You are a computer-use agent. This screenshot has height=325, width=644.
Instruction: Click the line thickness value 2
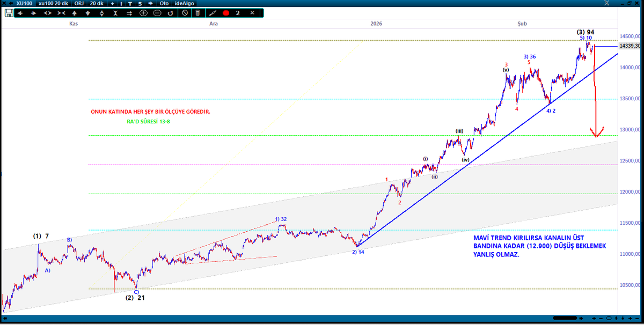(238, 13)
